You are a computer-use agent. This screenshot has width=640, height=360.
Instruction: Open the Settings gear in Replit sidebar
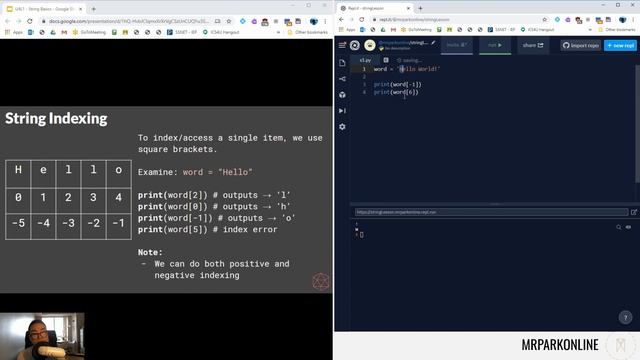[342, 127]
